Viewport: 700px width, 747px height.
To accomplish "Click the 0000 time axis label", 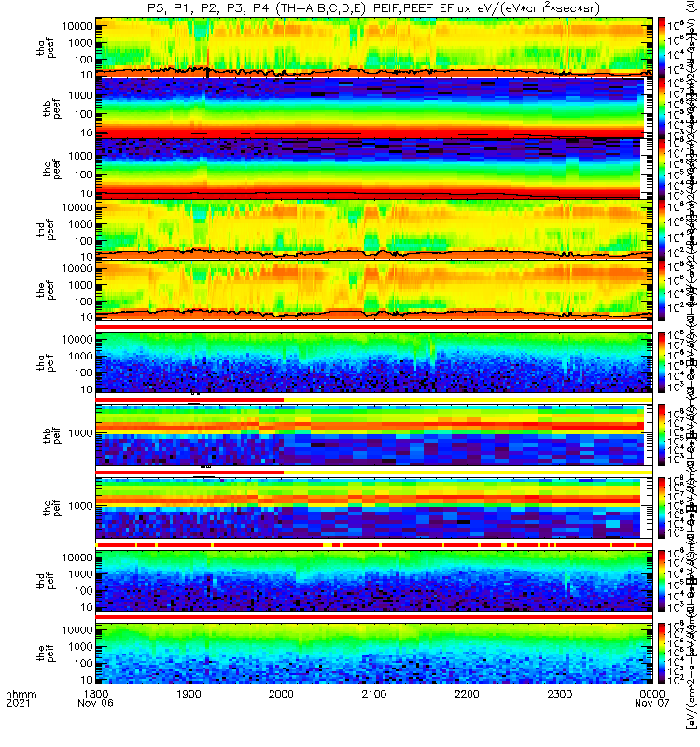I will pyautogui.click(x=652, y=694).
